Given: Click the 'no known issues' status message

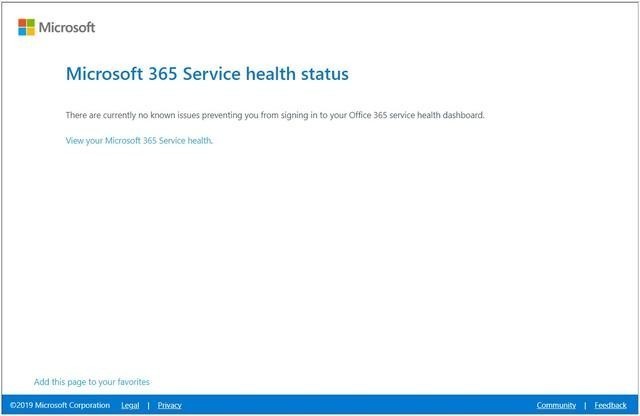Looking at the screenshot, I should coord(275,115).
